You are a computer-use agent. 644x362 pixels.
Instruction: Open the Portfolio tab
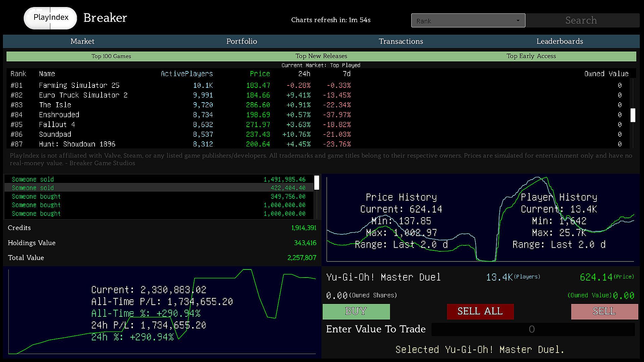[x=241, y=41]
